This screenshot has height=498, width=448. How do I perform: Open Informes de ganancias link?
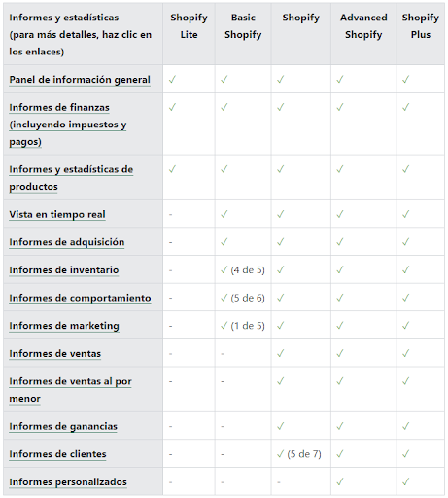[63, 426]
